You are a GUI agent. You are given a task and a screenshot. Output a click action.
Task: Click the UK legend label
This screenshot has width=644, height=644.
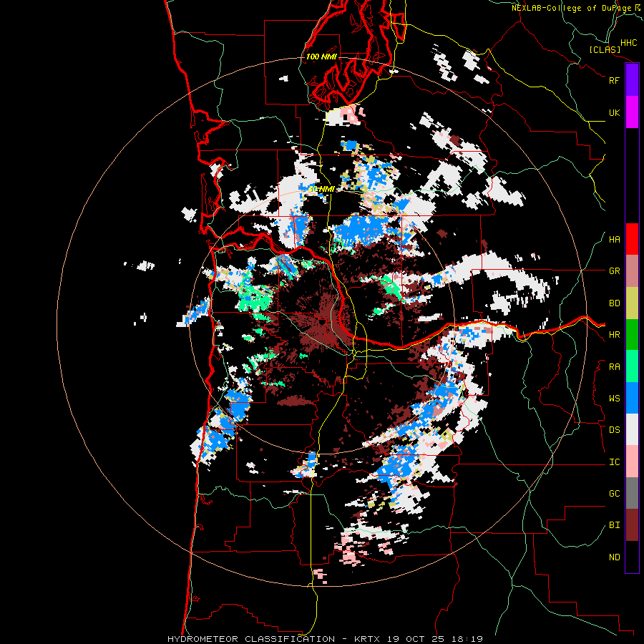pyautogui.click(x=614, y=112)
